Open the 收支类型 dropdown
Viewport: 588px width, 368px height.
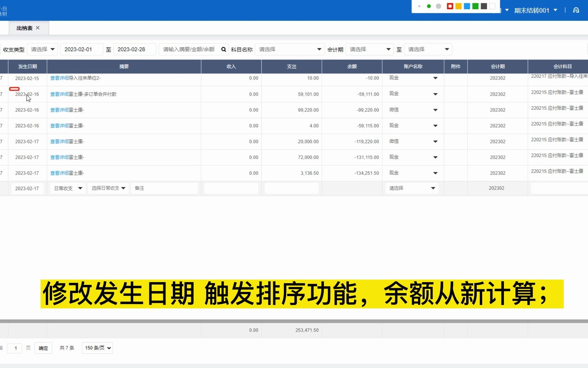pos(42,49)
